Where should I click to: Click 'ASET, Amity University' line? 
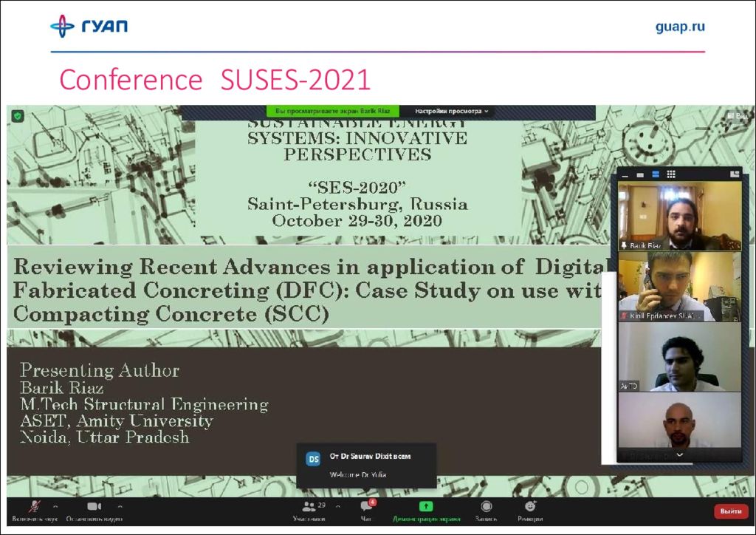tap(116, 421)
